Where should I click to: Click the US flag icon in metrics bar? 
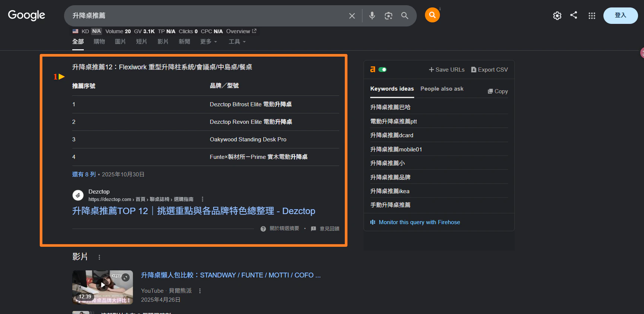click(76, 31)
